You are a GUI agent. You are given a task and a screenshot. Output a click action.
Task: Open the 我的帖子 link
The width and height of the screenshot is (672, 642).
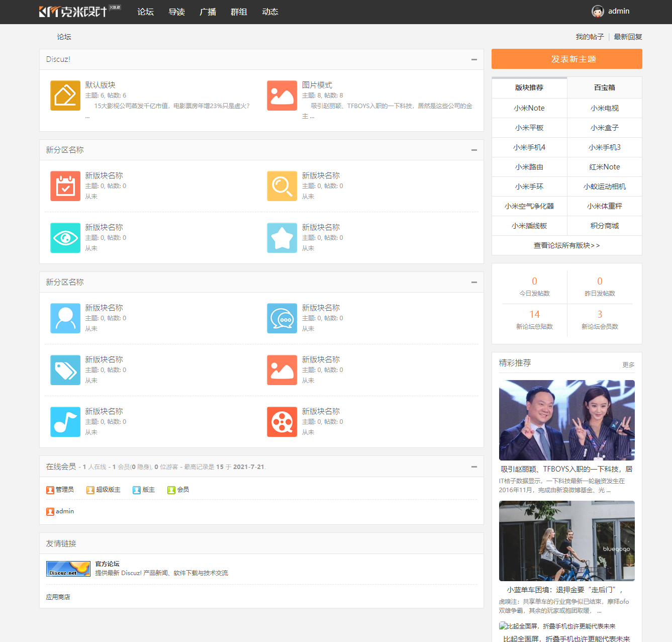(590, 37)
